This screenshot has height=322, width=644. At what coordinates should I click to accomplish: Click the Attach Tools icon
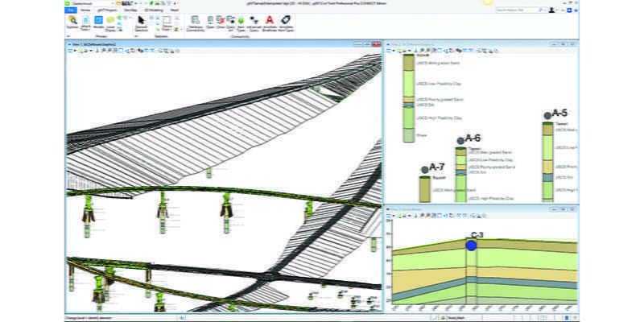tap(85, 23)
